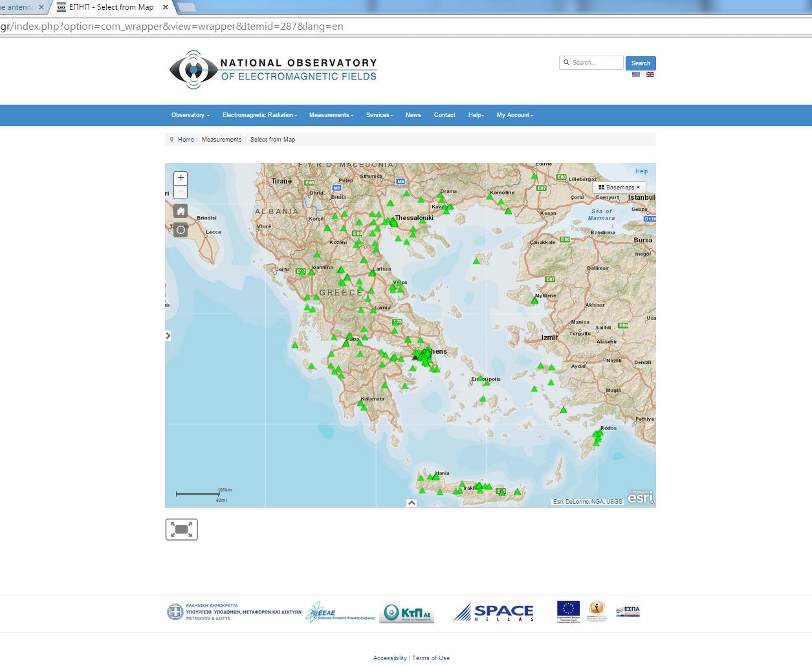812x666 pixels.
Task: Open the Terms of Use link
Action: point(431,658)
